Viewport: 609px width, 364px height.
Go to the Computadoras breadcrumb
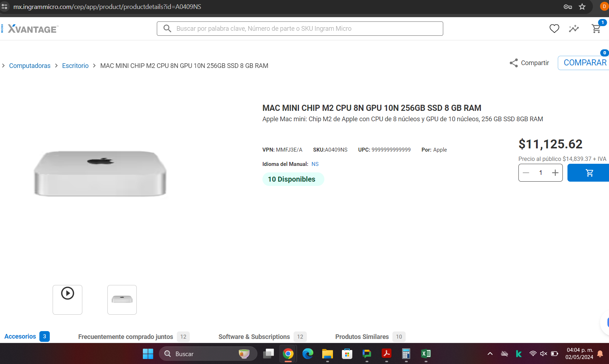[30, 66]
